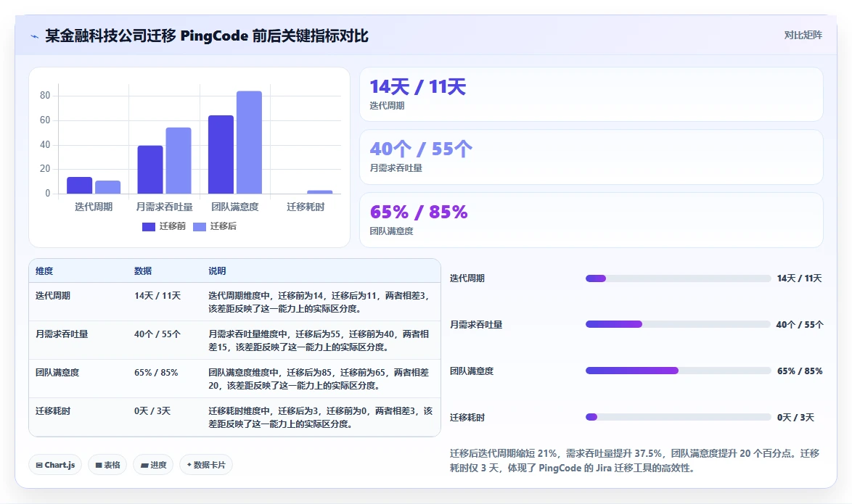Open the 65% / 85% data card
This screenshot has height=504, width=852.
[591, 220]
